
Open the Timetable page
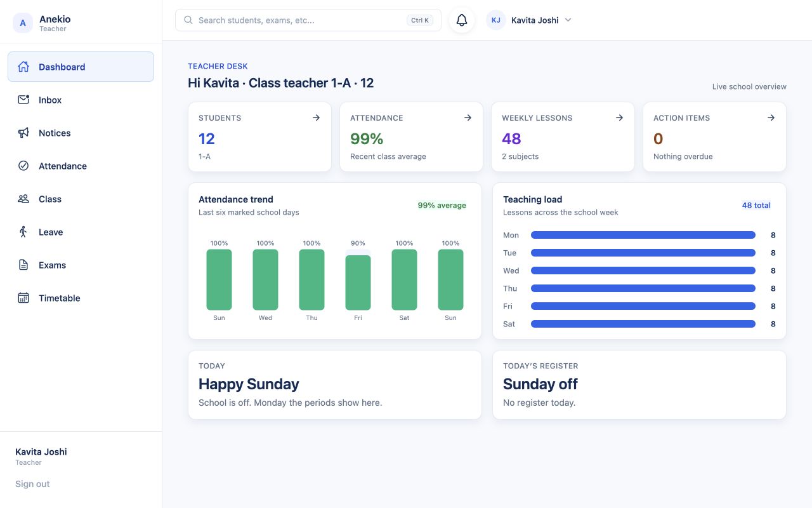81,298
